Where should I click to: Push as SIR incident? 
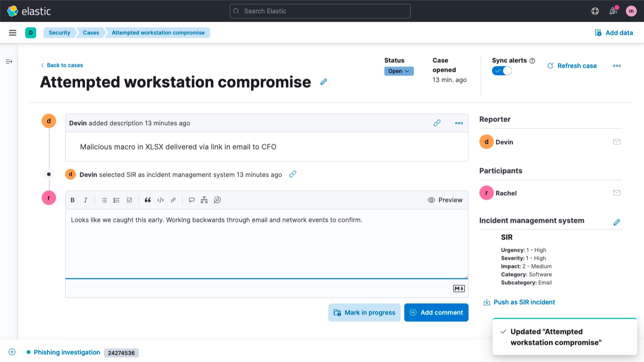coord(519,302)
